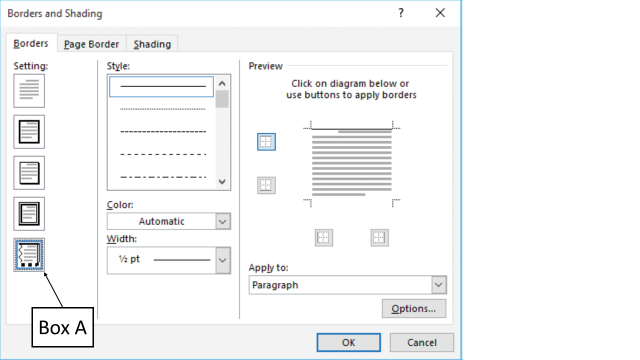Select the Custom border setting icon
The height and width of the screenshot is (360, 640).
[x=29, y=255]
